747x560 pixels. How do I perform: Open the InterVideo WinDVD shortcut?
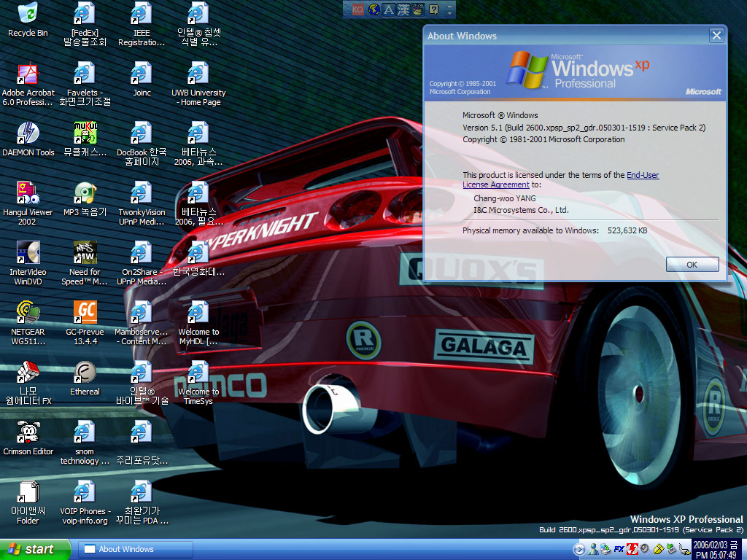[28, 254]
